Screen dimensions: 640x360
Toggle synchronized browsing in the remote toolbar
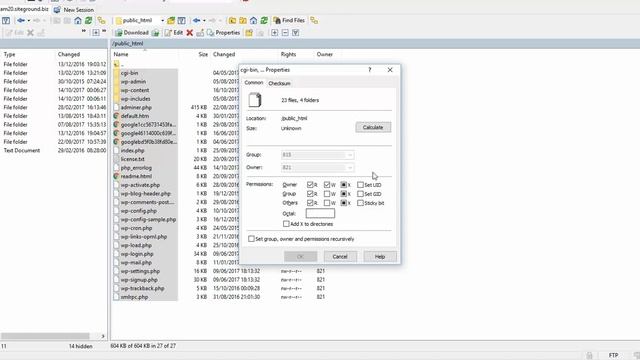point(314,20)
